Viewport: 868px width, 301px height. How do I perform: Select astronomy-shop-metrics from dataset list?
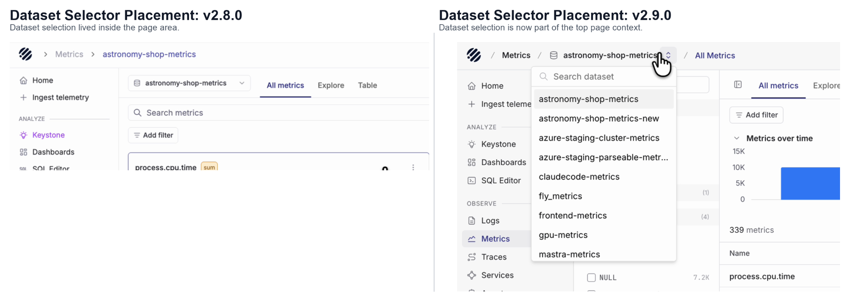(x=604, y=99)
